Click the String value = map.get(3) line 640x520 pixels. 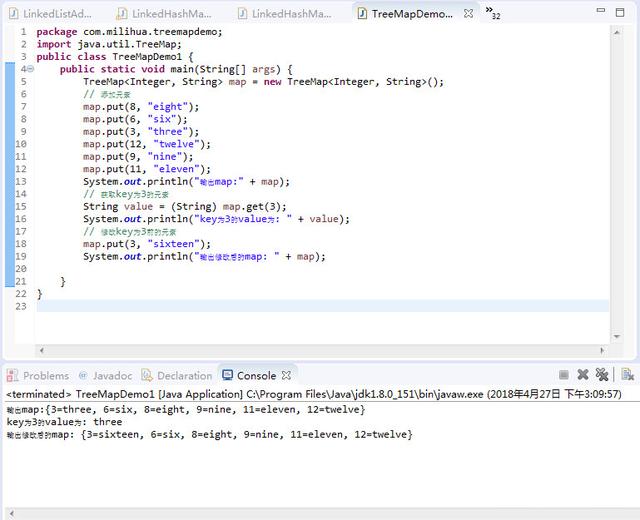185,207
